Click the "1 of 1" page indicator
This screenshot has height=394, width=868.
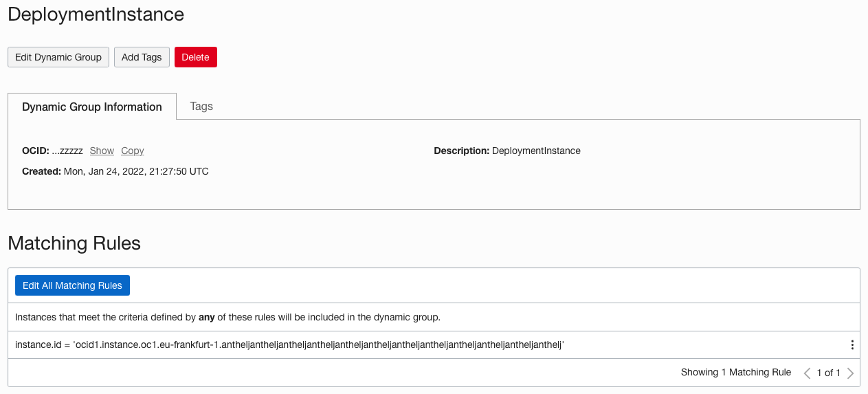click(828, 373)
